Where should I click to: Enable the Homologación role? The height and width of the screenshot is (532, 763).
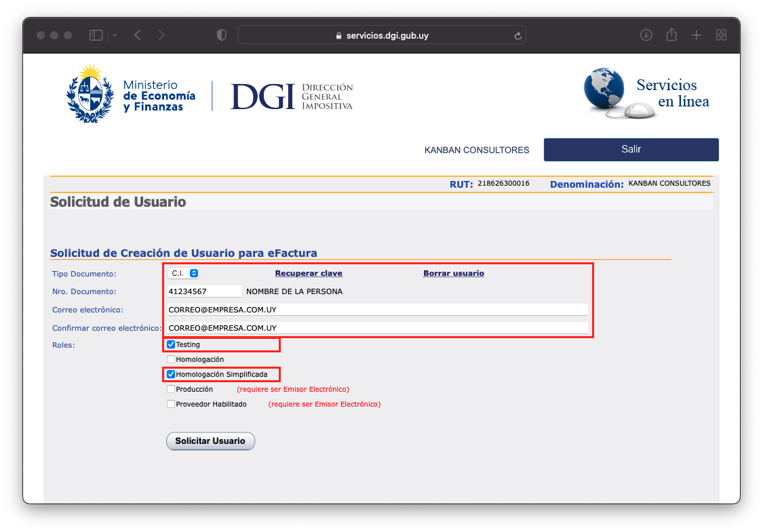click(171, 359)
